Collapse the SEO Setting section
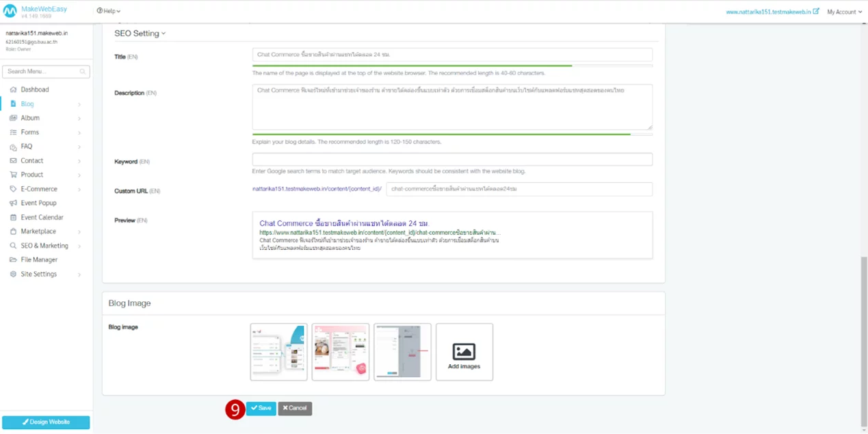868x434 pixels. [x=140, y=33]
